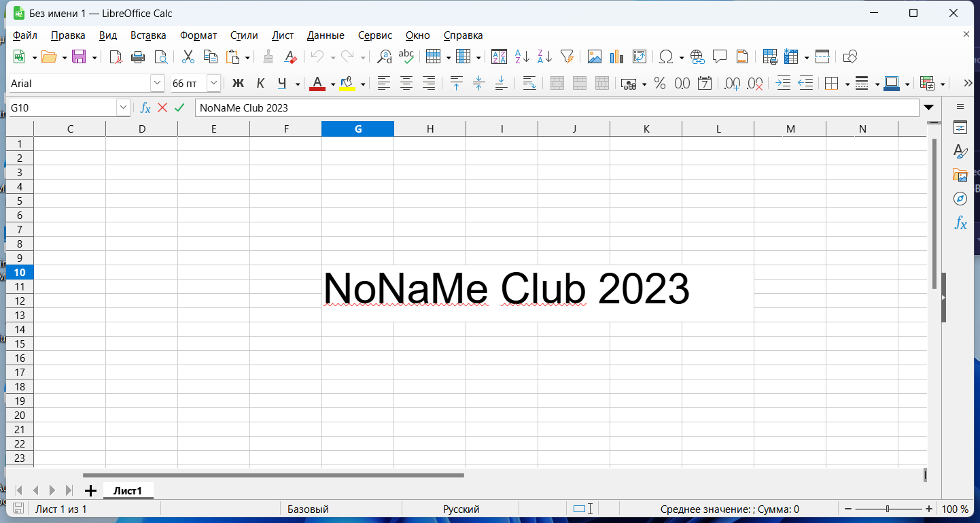Insert an image
This screenshot has width=980, height=523.
pos(595,57)
